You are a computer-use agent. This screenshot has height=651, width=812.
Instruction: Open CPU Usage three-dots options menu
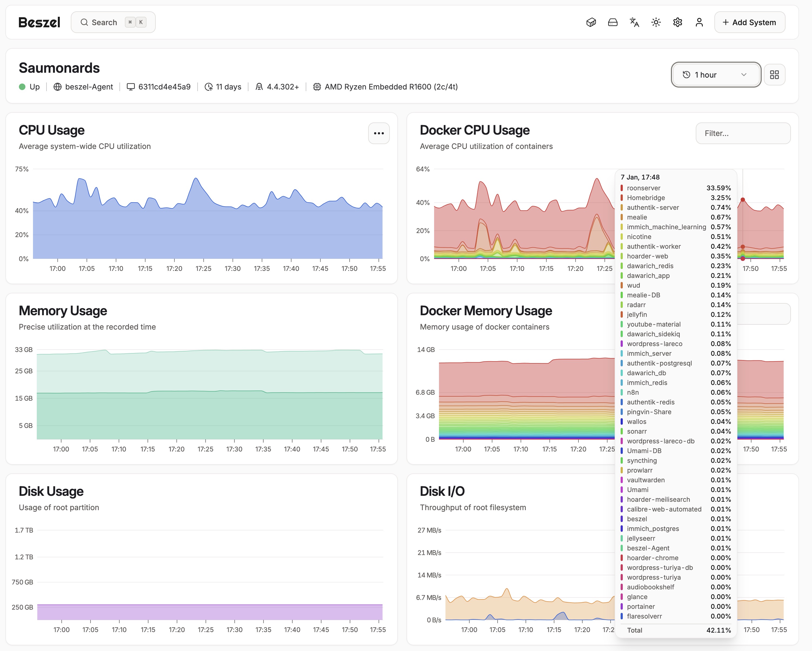coord(378,133)
